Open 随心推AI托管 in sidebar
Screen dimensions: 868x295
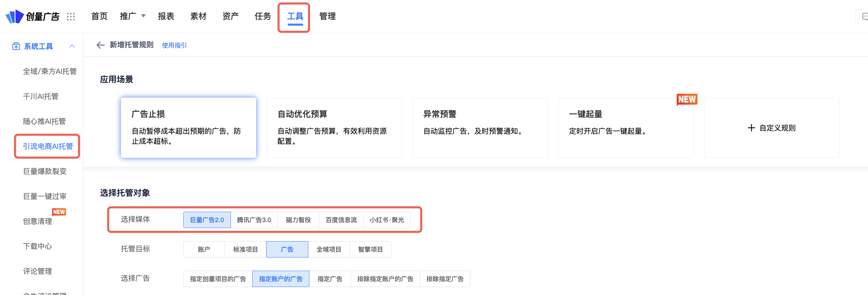[44, 121]
